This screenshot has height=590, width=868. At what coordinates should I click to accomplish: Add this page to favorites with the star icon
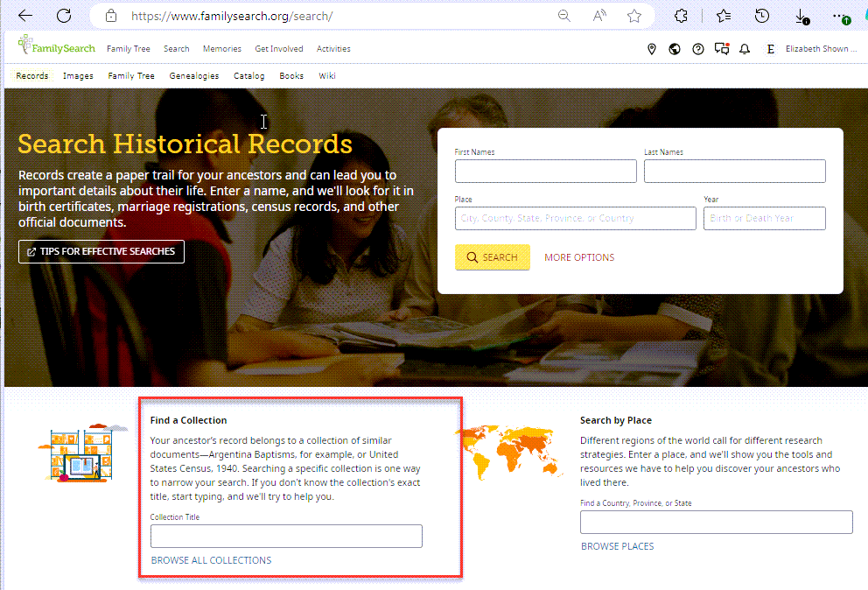click(x=634, y=16)
